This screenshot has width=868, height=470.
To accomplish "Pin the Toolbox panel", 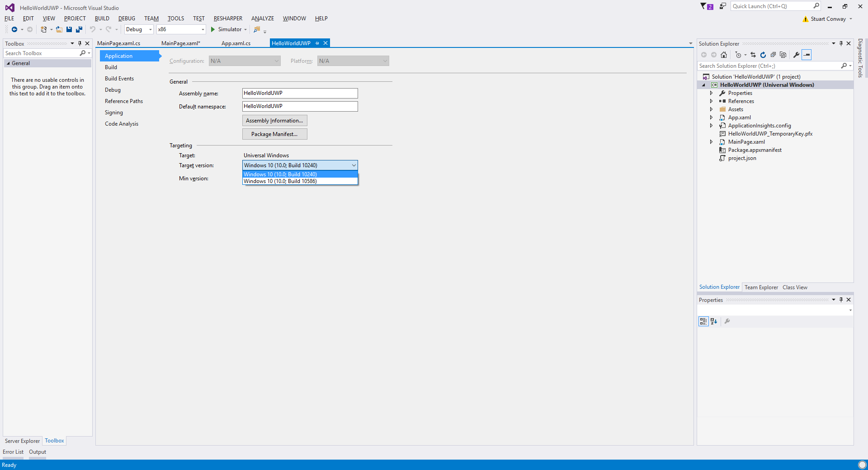I will coord(80,43).
